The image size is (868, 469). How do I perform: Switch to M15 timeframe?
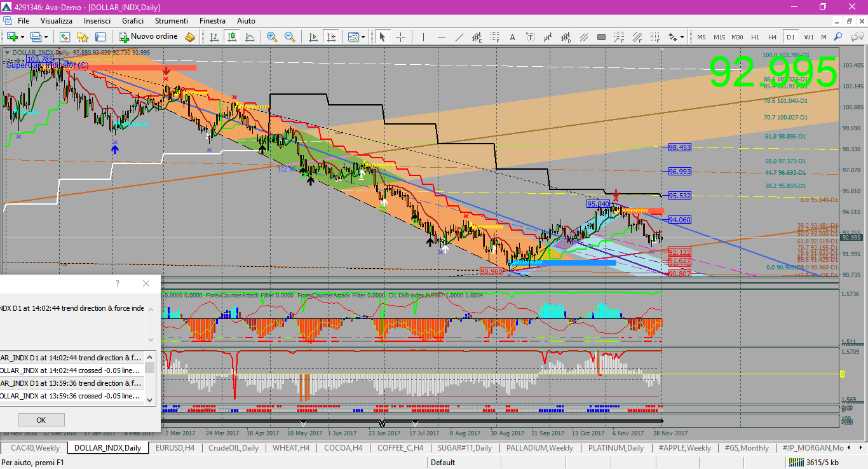tap(719, 37)
